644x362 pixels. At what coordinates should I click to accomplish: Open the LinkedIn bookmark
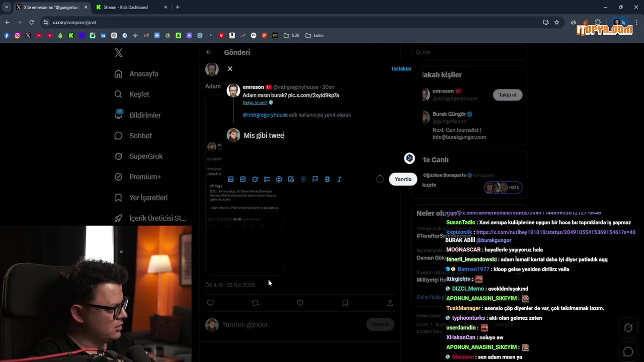tap(103, 35)
